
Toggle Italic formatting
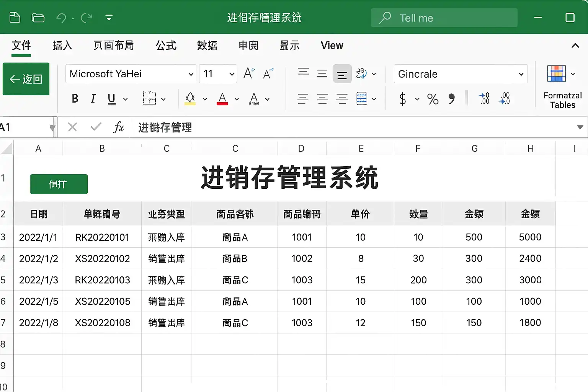(93, 99)
